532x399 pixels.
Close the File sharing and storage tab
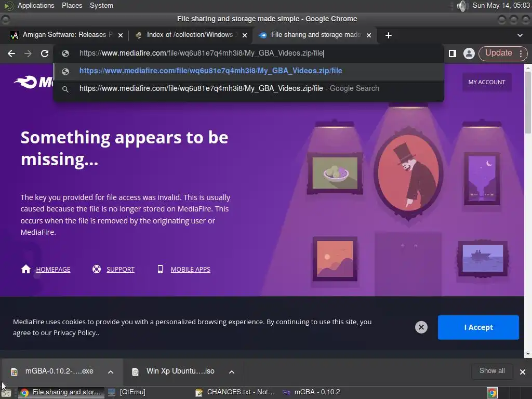pos(369,35)
